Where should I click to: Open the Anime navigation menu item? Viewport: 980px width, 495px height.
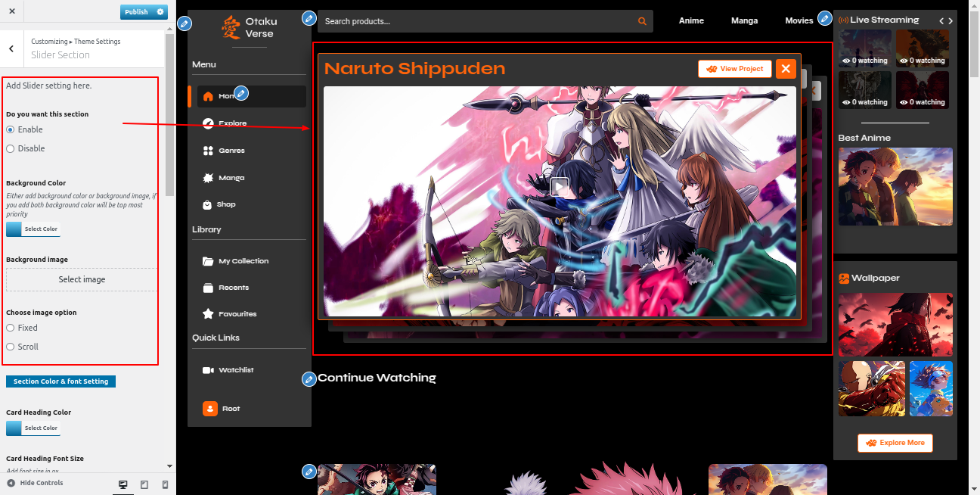[691, 21]
